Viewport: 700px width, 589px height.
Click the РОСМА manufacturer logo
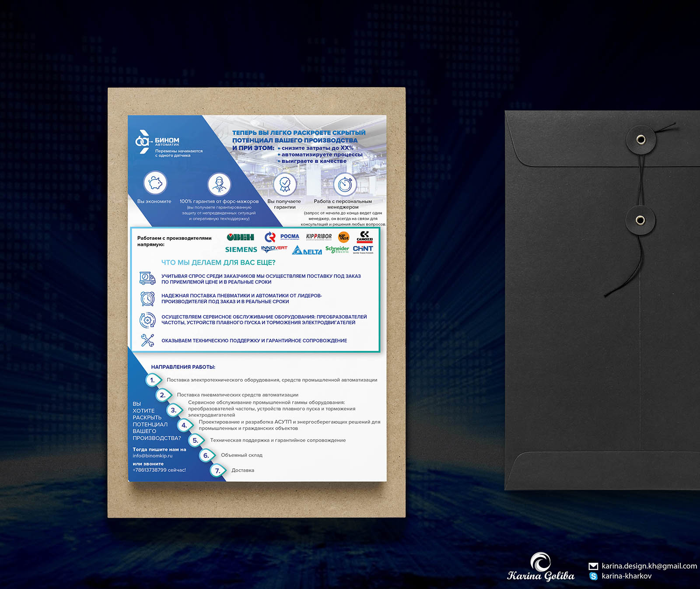[282, 237]
